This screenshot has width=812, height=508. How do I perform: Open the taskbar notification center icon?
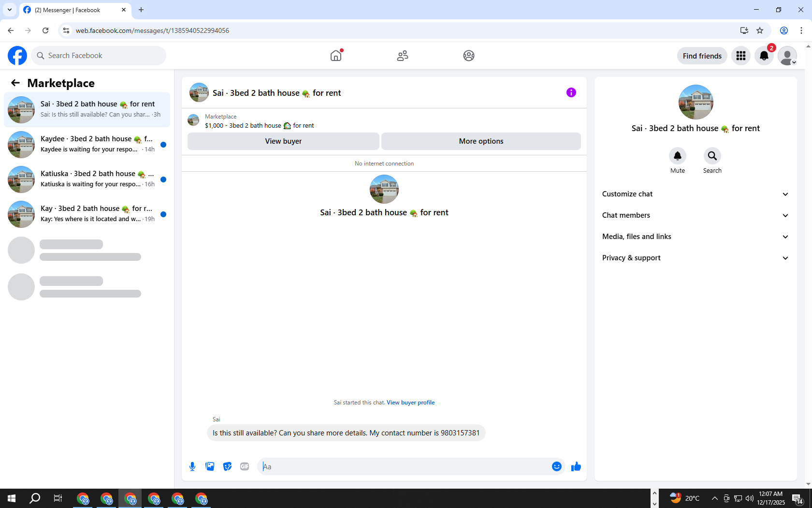point(797,499)
